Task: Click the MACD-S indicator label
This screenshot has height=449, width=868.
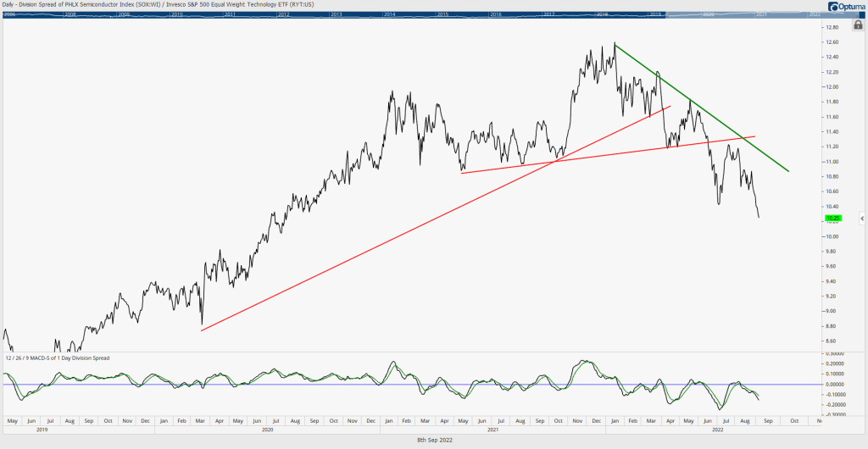Action: point(58,358)
